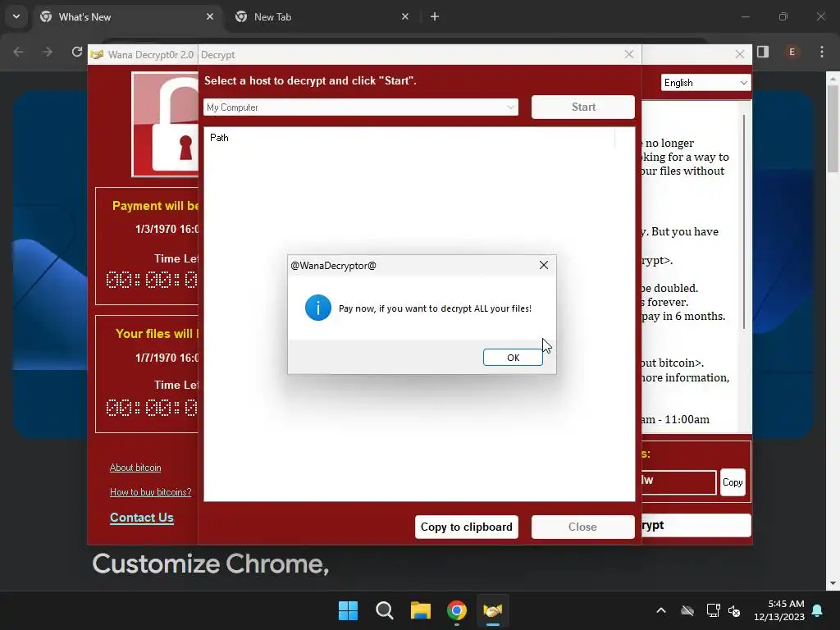Screen dimensions: 840x630
Task: Click the Close button in the Decrypt window
Action: click(x=582, y=527)
